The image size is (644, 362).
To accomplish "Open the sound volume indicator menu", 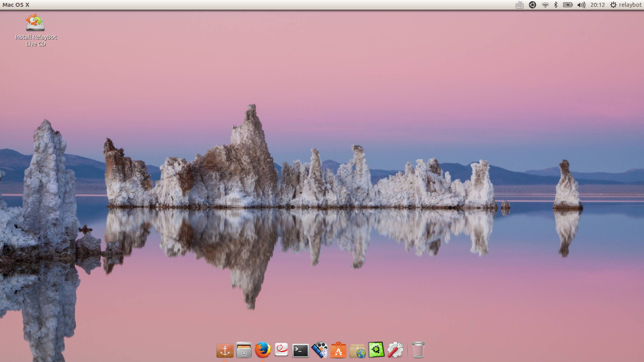I will [x=581, y=5].
